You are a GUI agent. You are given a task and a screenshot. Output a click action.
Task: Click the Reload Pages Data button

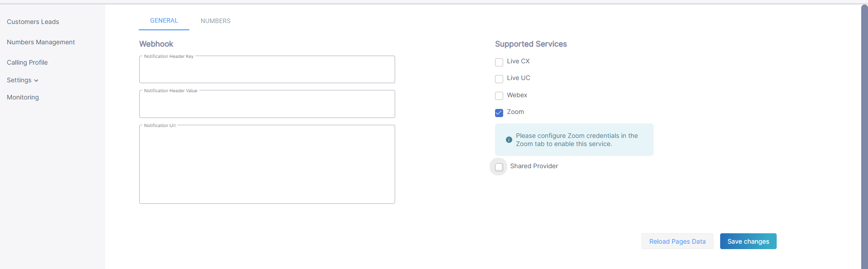677,241
